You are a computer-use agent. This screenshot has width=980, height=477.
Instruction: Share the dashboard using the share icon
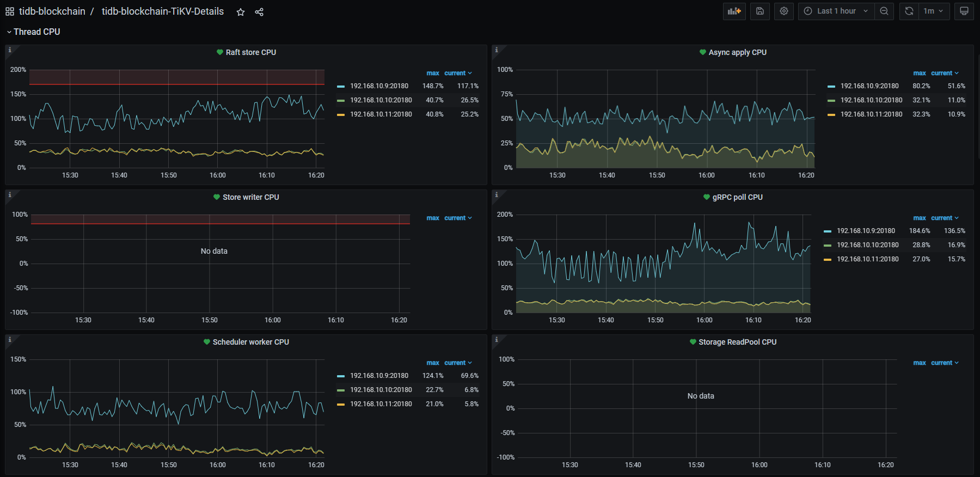(x=259, y=12)
